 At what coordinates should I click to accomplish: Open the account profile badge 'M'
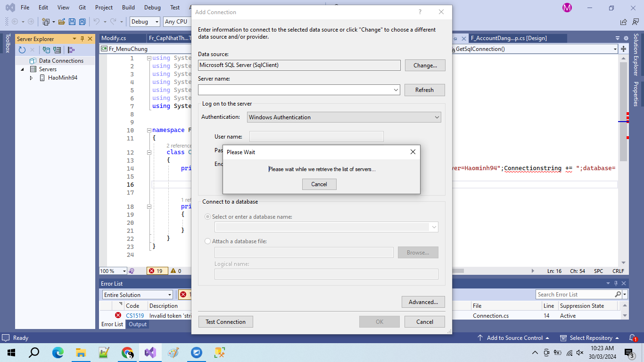[567, 8]
